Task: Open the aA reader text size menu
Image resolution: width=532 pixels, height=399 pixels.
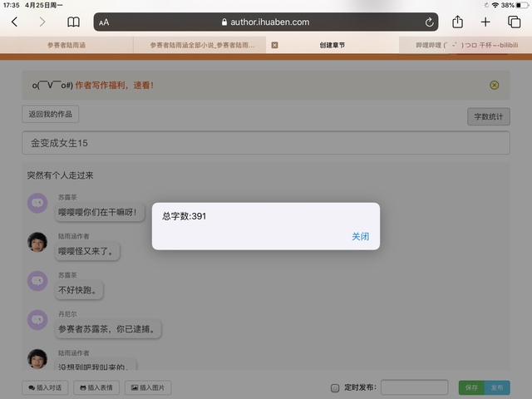Action: (x=104, y=22)
